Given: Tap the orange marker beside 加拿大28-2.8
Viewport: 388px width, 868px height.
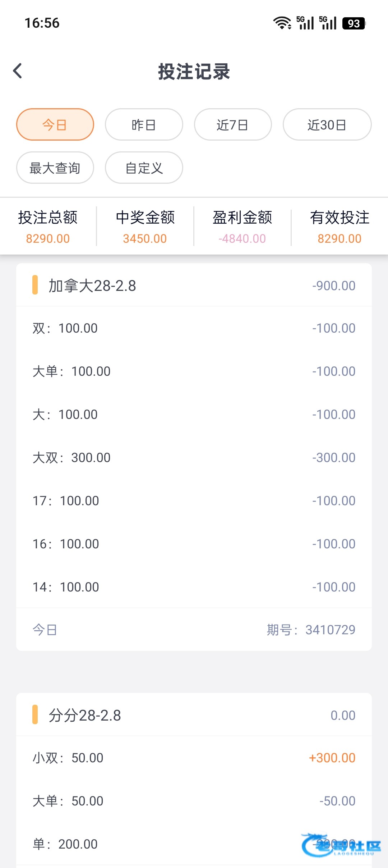Looking at the screenshot, I should tap(35, 285).
